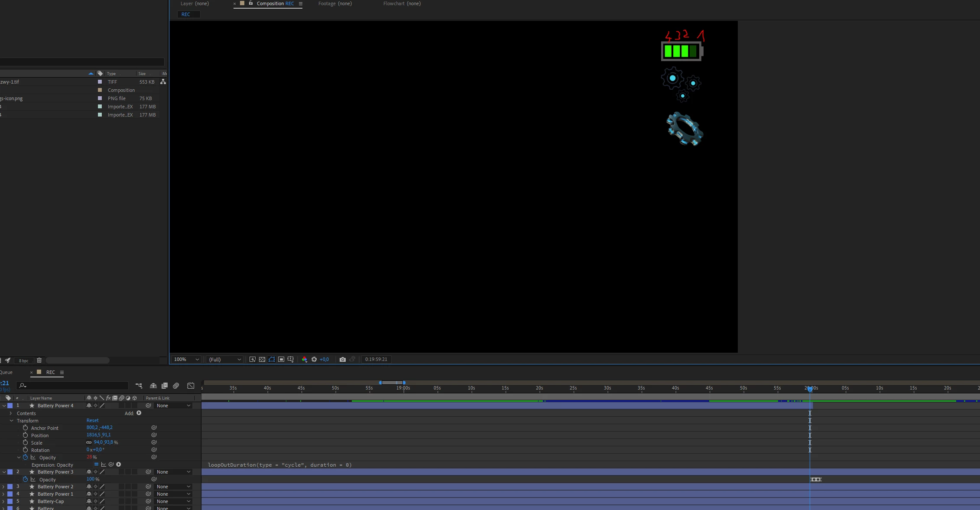Switch to the Footage (none) tab
The image size is (980, 510).
click(x=335, y=3)
